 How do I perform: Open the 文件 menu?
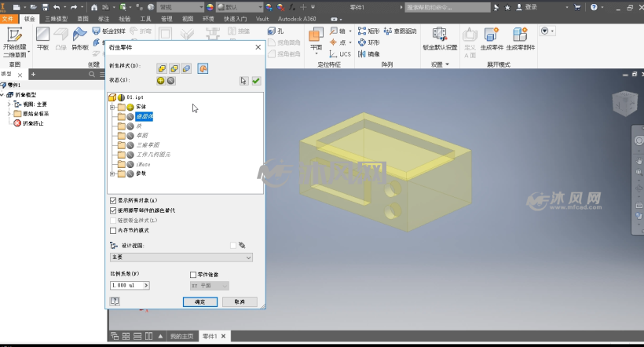(8, 19)
